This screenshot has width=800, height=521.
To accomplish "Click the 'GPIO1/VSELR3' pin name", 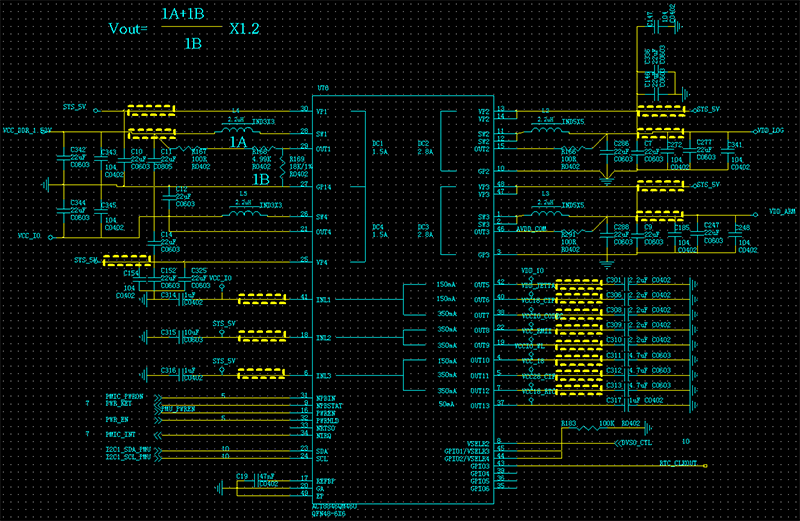I will (x=466, y=452).
